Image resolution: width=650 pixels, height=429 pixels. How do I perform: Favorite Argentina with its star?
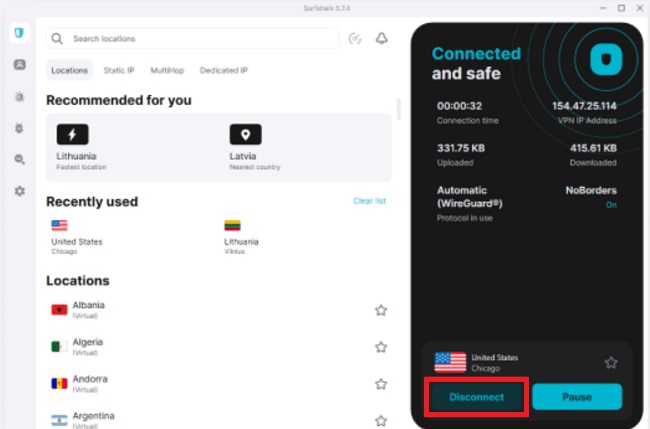click(381, 421)
